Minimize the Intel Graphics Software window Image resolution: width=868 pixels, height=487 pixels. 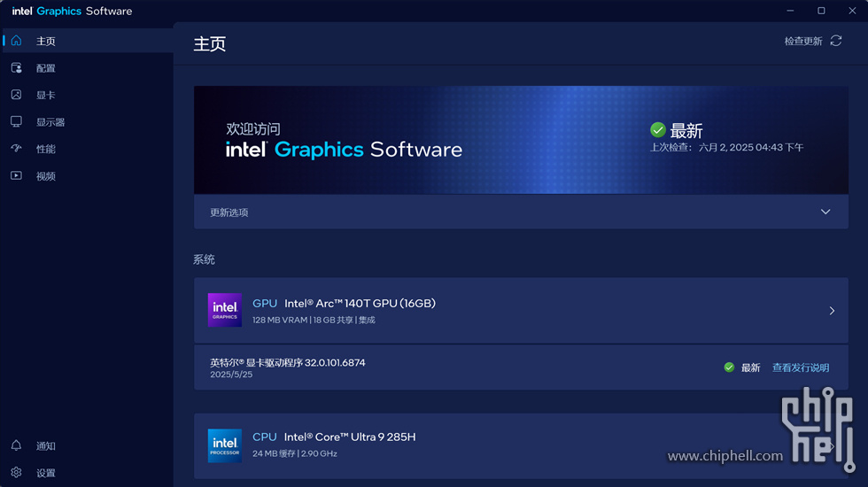(790, 11)
